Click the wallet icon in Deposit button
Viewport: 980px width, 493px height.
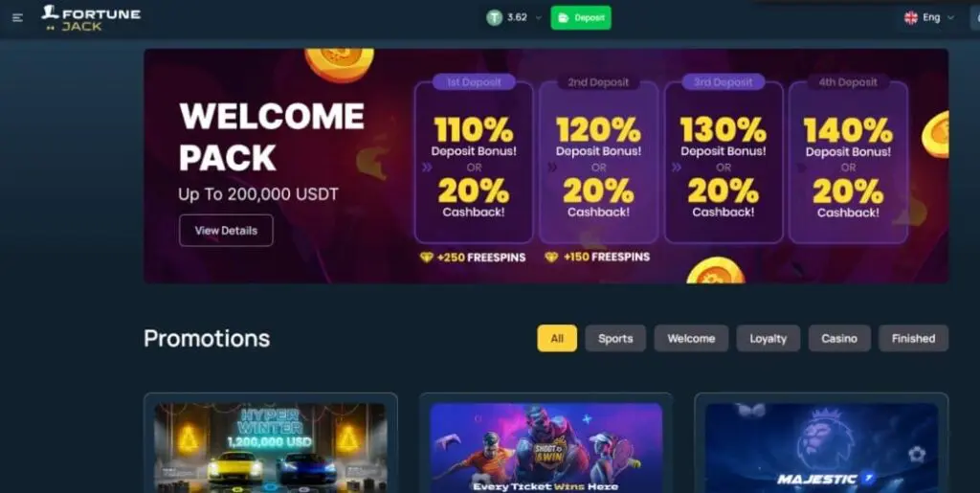pos(563,17)
